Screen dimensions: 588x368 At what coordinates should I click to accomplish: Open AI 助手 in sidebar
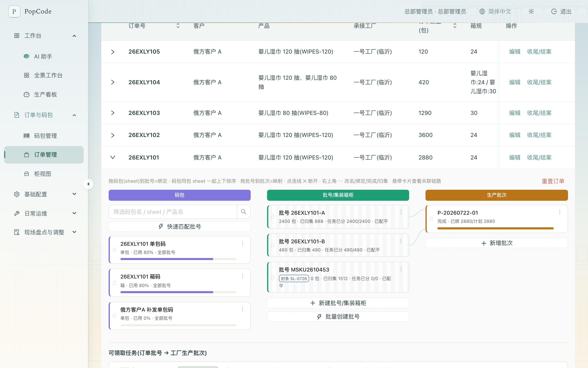tap(44, 56)
